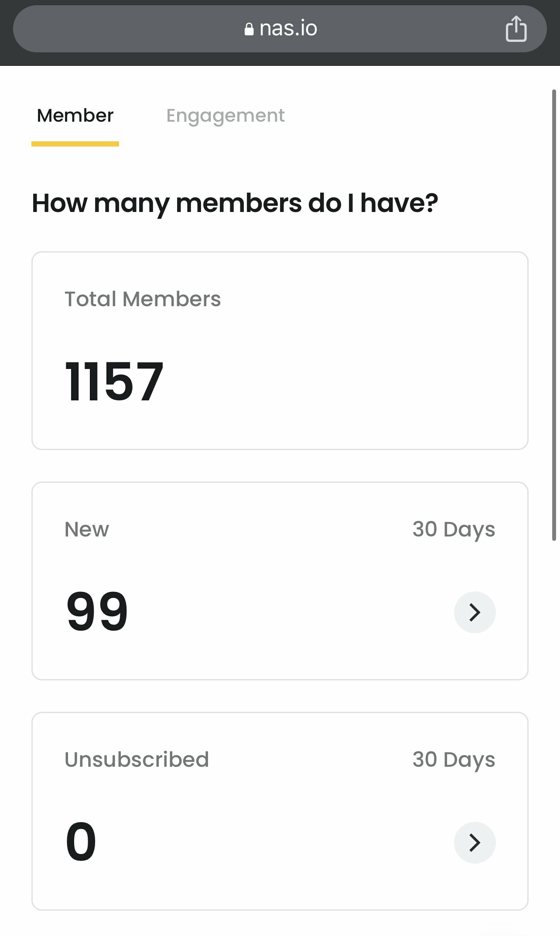Viewport: 560px width, 936px height.
Task: Click the 1157 total members count
Action: (x=114, y=382)
